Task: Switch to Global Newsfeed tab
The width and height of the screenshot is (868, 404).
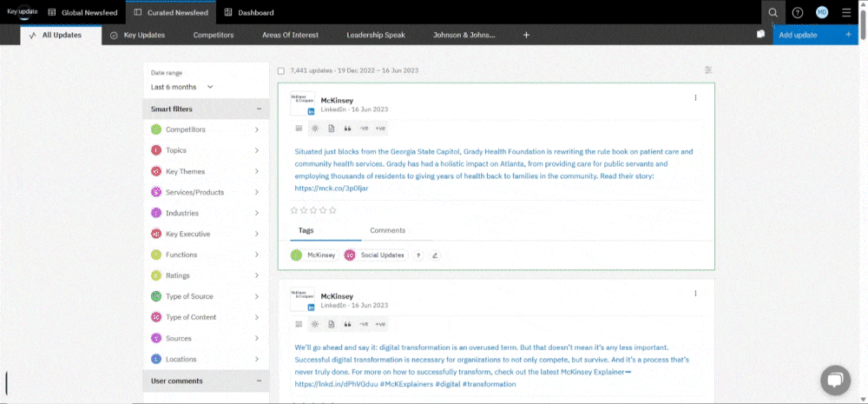Action: 82,12
